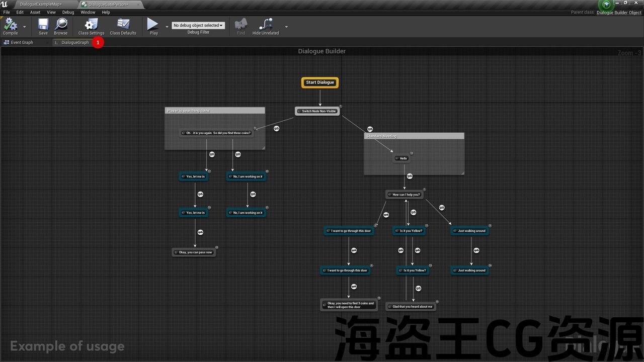Select the "How can I help you?" node

[405, 195]
